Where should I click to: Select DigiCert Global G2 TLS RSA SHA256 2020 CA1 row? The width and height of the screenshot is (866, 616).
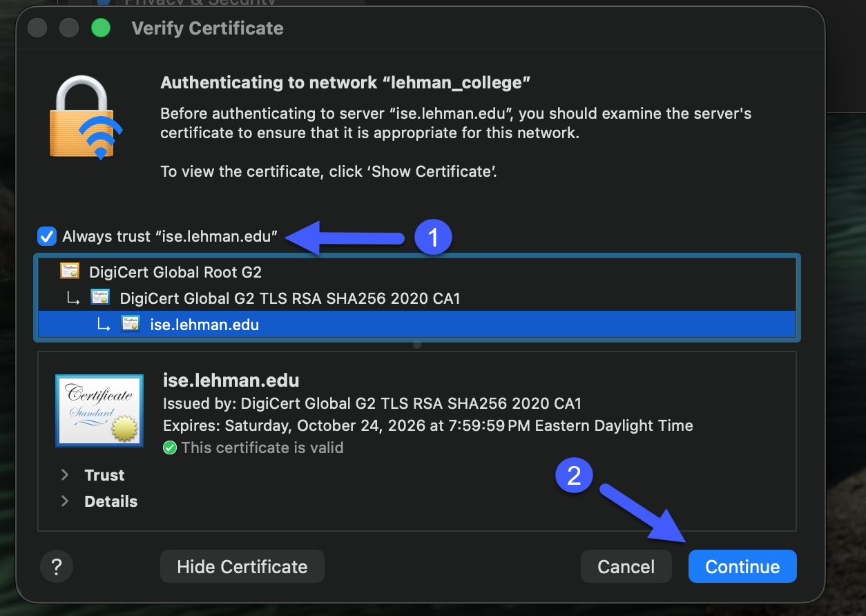point(417,298)
